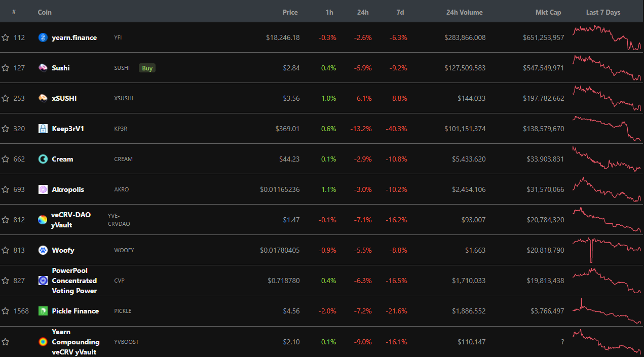The image size is (644, 357).
Task: Open the Sushi coin page
Action: [61, 68]
